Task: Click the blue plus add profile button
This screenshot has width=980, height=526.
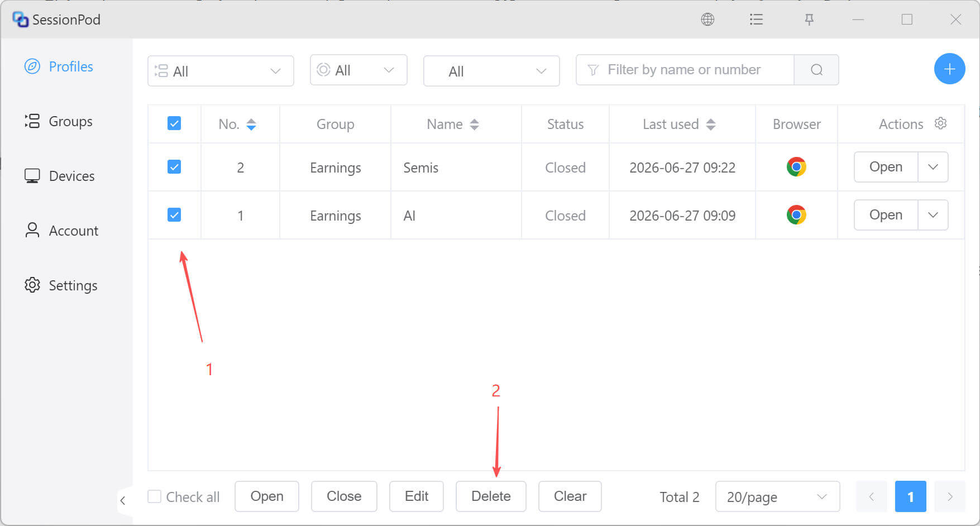Action: click(x=949, y=69)
